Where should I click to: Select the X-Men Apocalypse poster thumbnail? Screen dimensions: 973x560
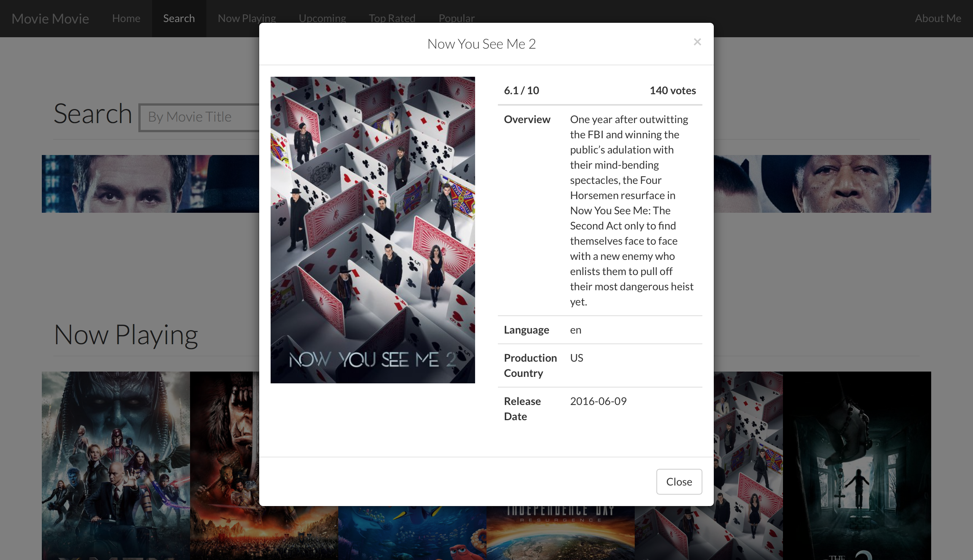(x=116, y=465)
